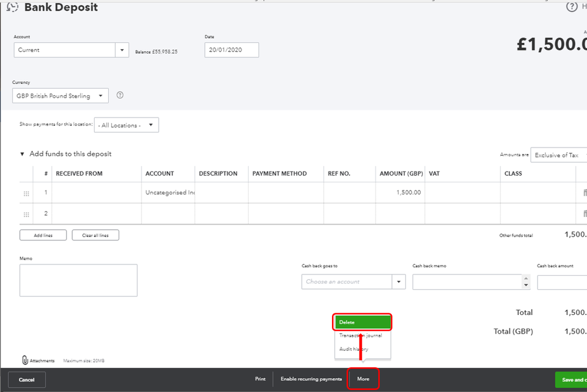
Task: Select Audit history in the More menu
Action: (x=354, y=349)
